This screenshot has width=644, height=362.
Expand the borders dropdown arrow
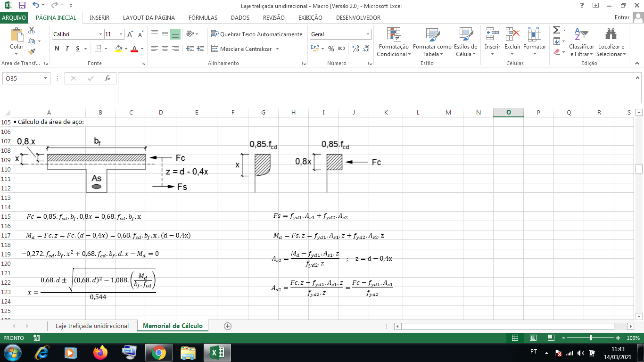(105, 49)
